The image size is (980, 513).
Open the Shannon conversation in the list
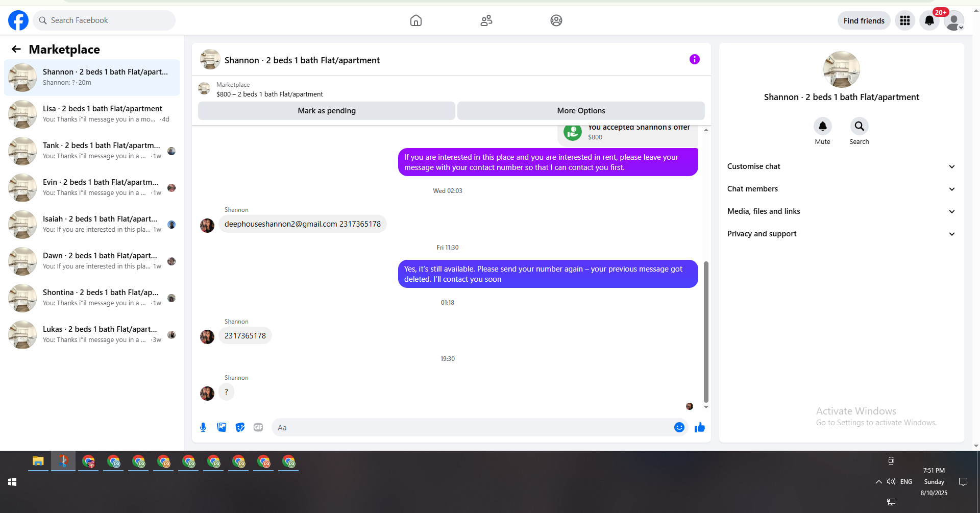pyautogui.click(x=92, y=78)
